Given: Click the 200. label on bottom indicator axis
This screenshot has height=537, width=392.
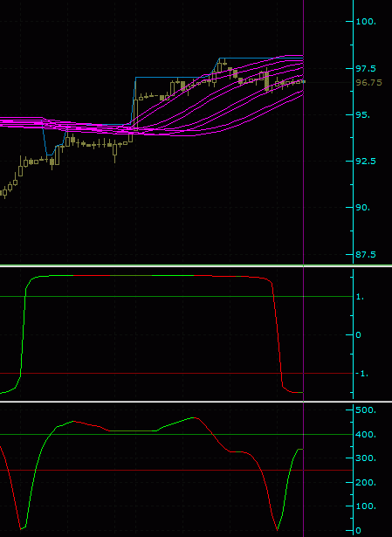Looking at the screenshot, I should point(366,483).
